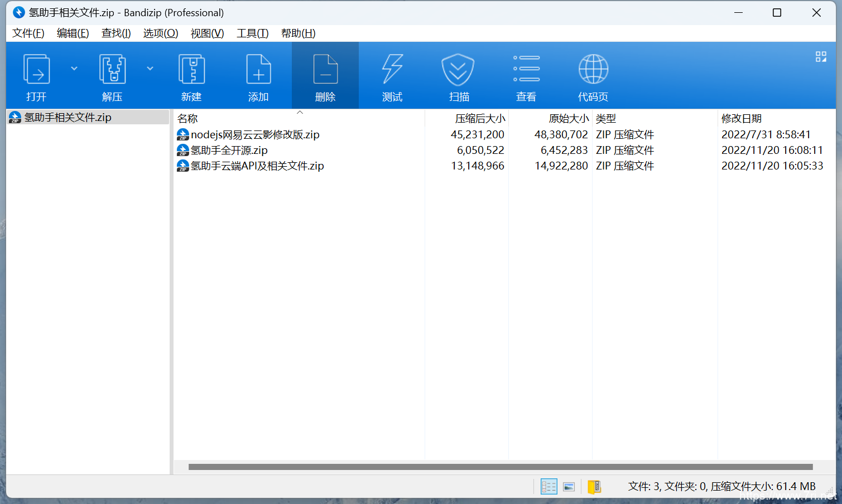Select file nodejs网易云云影修改版.zip
Image resolution: width=842 pixels, height=504 pixels.
[x=255, y=134]
